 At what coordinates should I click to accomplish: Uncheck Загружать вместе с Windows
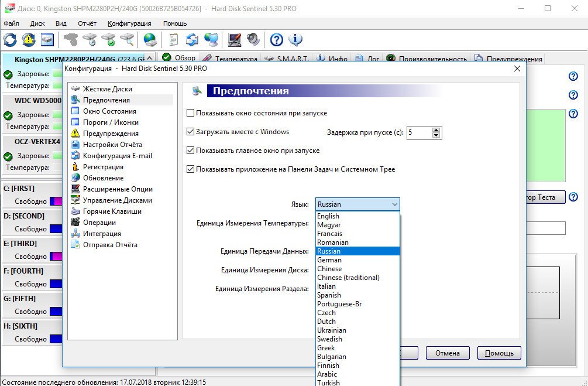coord(191,132)
